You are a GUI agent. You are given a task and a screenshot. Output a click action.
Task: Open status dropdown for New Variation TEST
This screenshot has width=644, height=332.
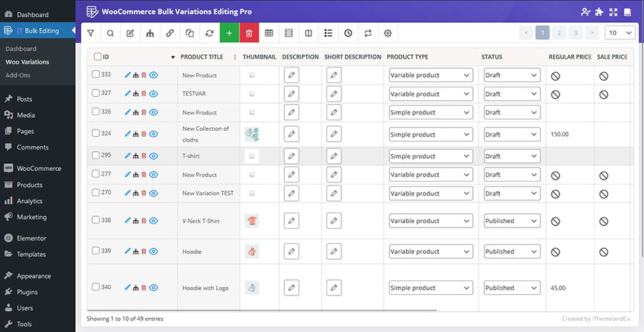click(512, 193)
